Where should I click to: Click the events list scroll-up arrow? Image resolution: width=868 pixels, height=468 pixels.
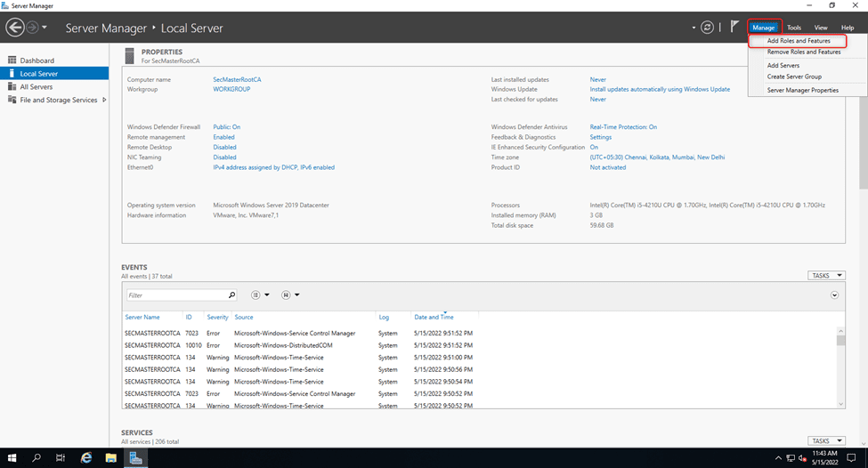pos(840,331)
